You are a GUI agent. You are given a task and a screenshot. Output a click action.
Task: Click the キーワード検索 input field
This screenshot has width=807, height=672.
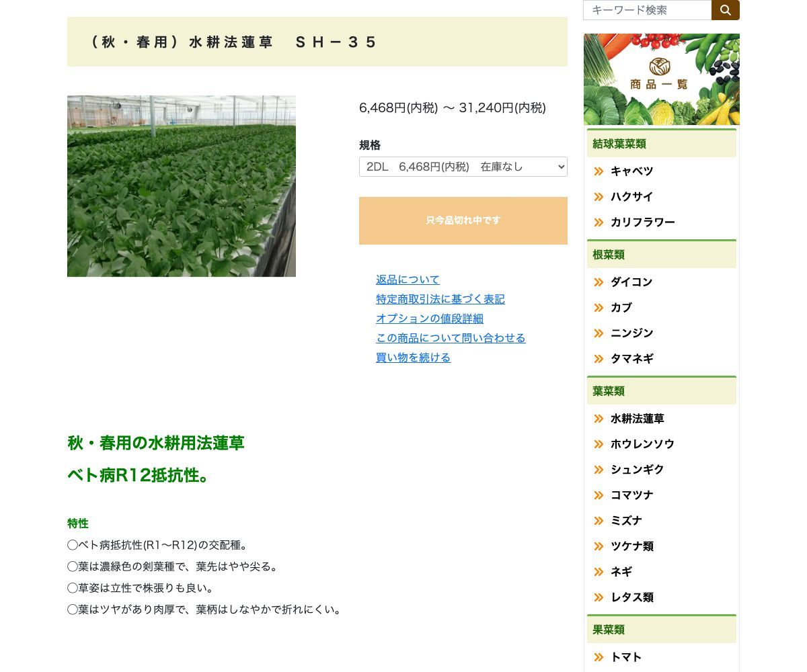646,10
